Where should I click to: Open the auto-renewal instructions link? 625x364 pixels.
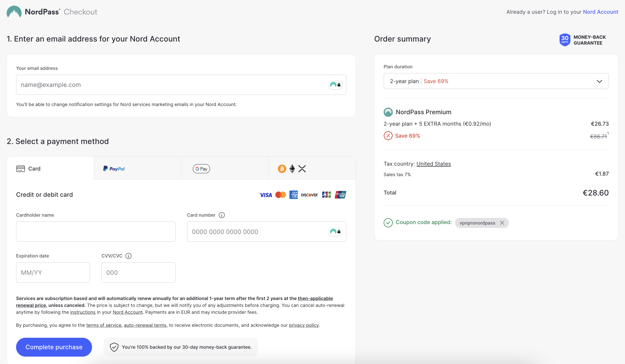coord(83,312)
